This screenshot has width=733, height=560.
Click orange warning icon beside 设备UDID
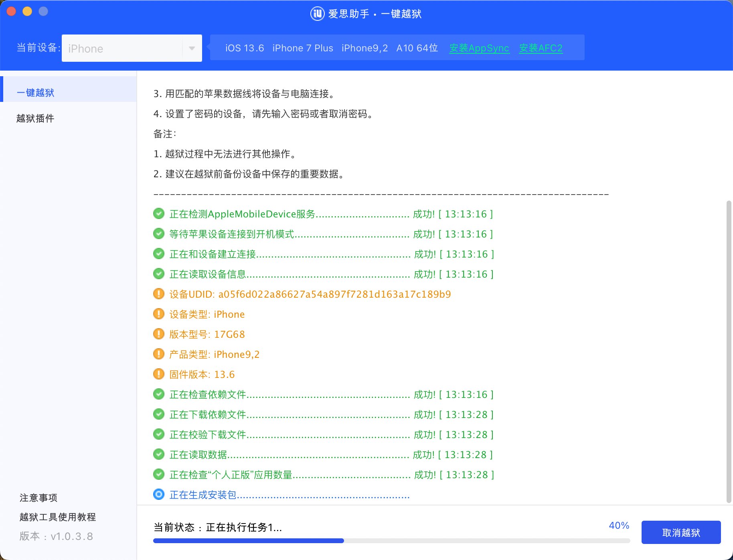pyautogui.click(x=159, y=294)
